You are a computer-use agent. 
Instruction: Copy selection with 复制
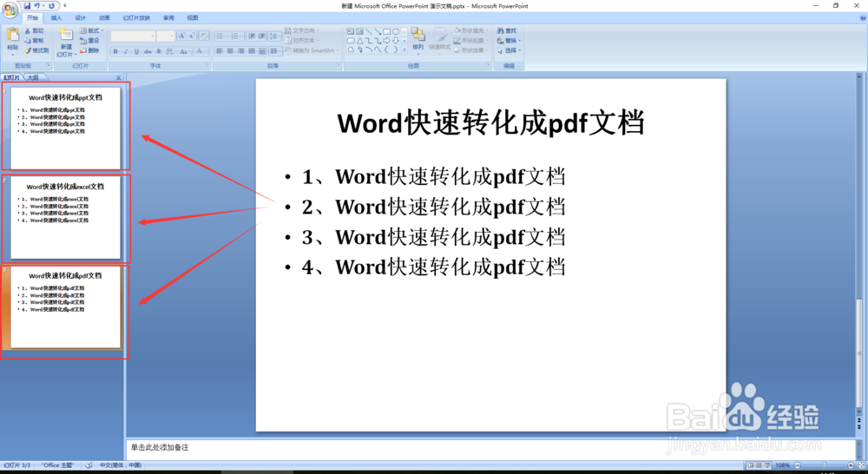tap(34, 41)
